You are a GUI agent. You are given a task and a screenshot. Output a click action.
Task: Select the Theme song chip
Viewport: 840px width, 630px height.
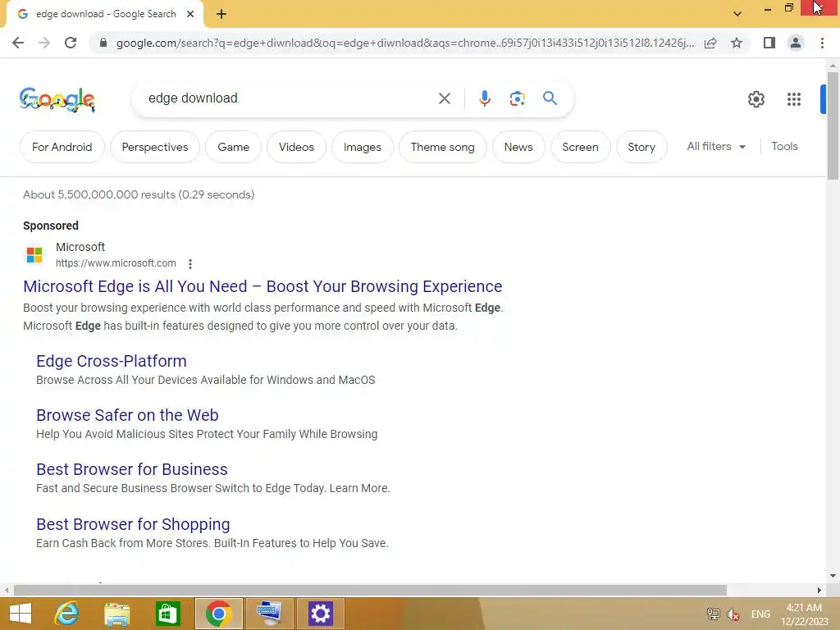(x=442, y=147)
